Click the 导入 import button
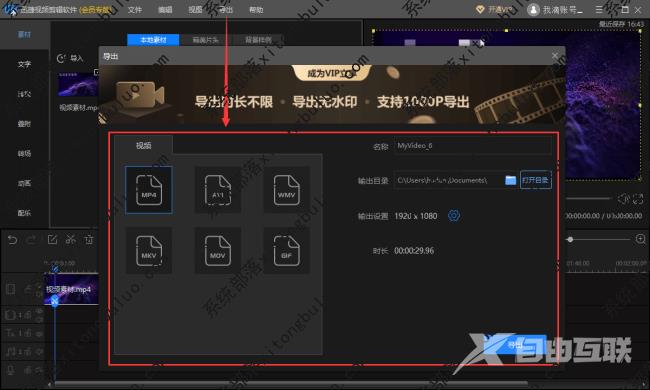Screen dimensions: 650x390 pos(70,58)
